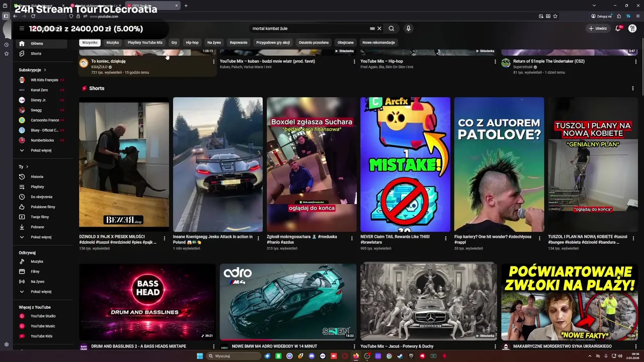Open options for Koenigsegg Jesko short

258,238
